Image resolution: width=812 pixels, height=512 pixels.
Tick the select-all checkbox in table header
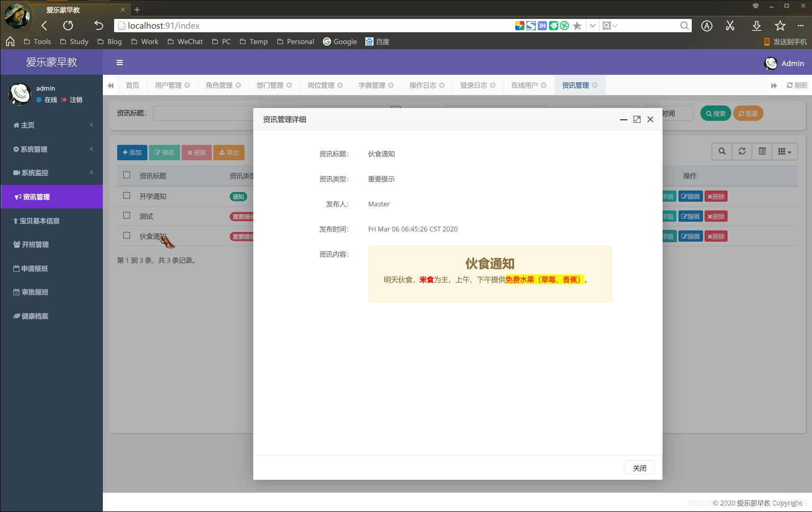coord(127,175)
